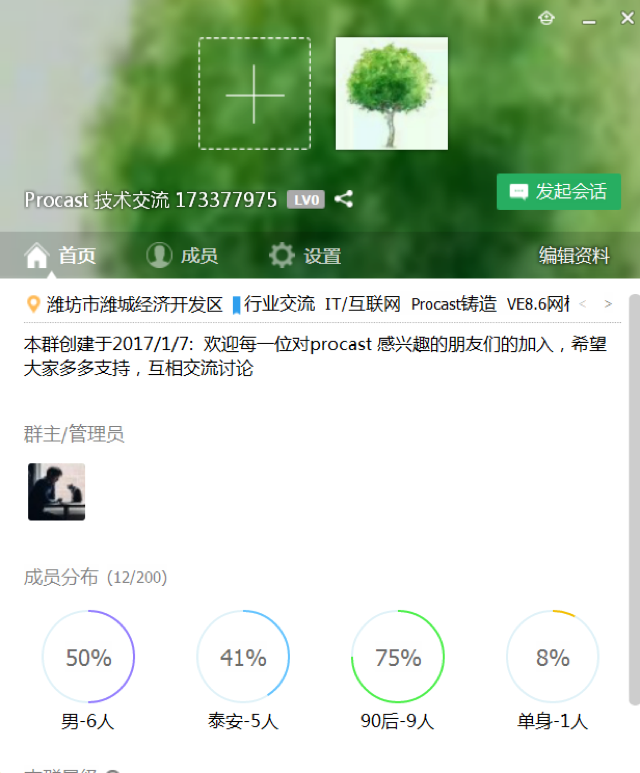Open the group owner's avatar

[56, 492]
